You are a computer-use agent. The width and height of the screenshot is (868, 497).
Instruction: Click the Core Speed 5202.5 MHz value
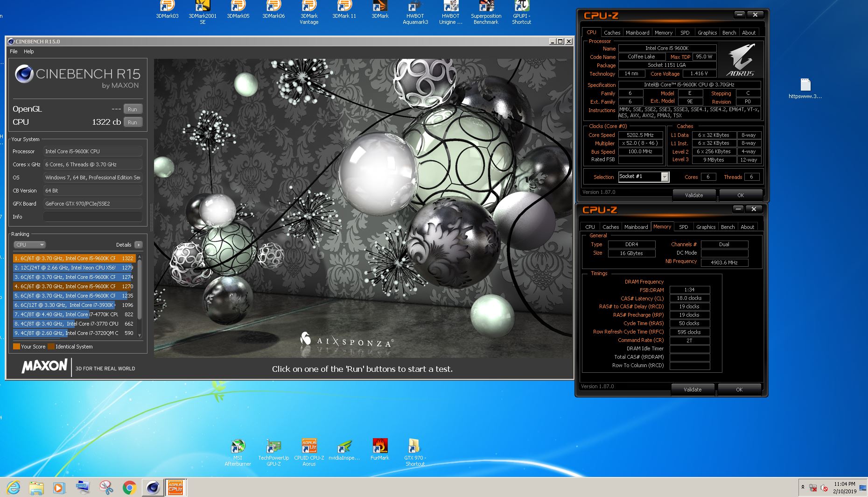pyautogui.click(x=640, y=135)
